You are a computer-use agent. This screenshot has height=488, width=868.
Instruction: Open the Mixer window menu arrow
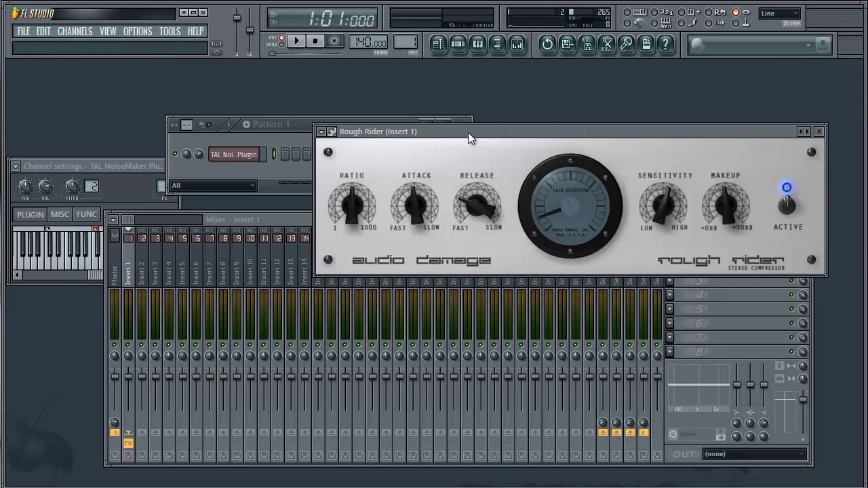pyautogui.click(x=113, y=220)
